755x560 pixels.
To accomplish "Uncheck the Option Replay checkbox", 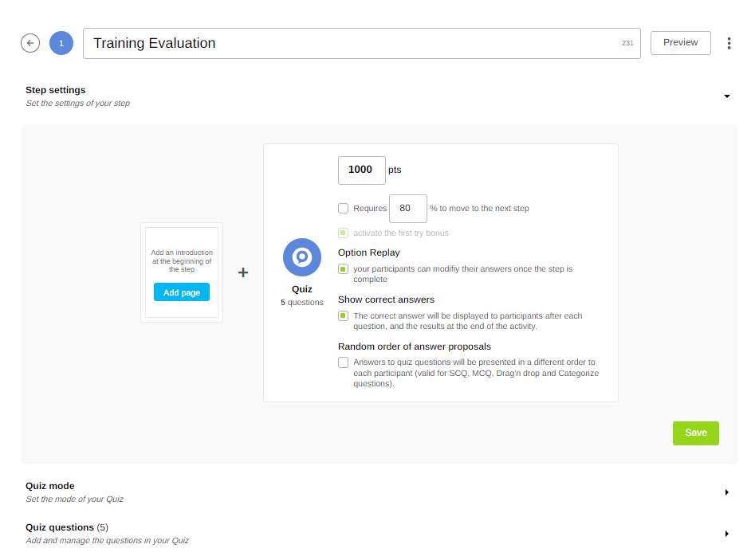I will [344, 269].
